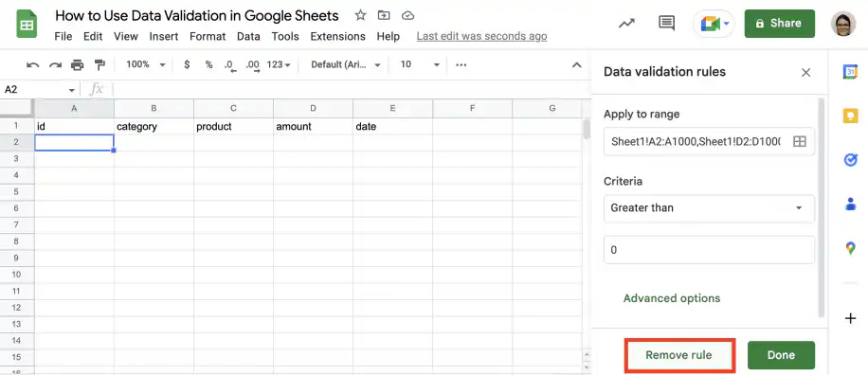Click the document title text
Screen dimensions: 868x375
(x=196, y=15)
